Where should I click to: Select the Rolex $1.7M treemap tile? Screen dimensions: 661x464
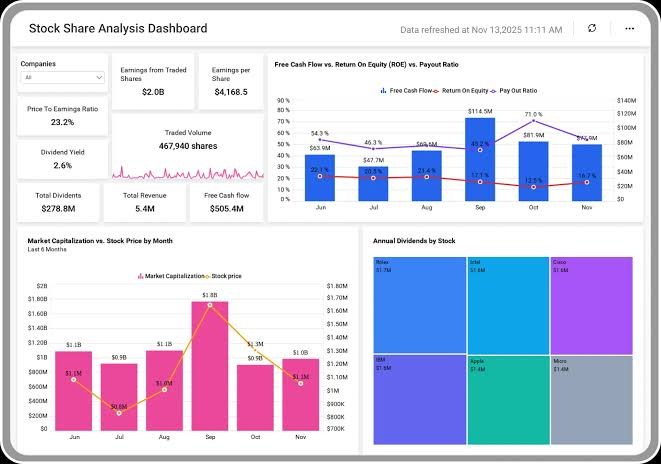point(420,305)
